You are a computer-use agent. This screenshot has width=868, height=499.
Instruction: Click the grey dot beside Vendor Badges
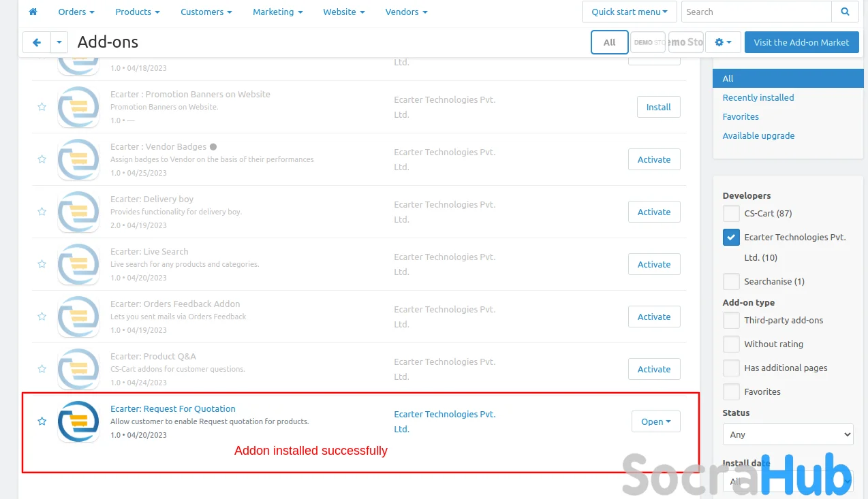click(213, 146)
